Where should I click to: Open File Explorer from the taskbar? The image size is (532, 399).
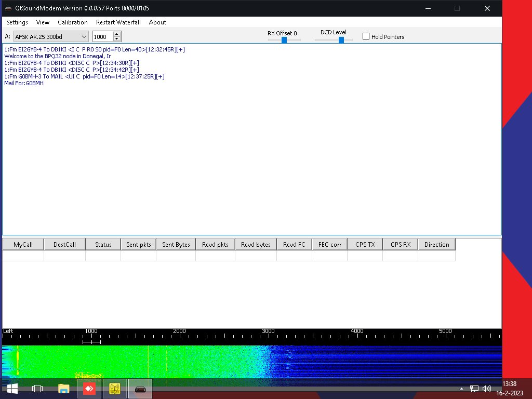click(63, 388)
